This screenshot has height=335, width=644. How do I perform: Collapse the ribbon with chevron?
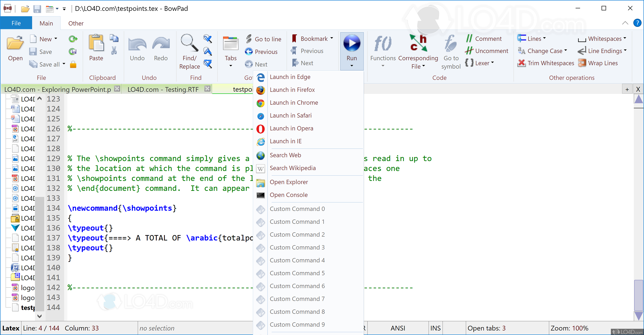[625, 23]
